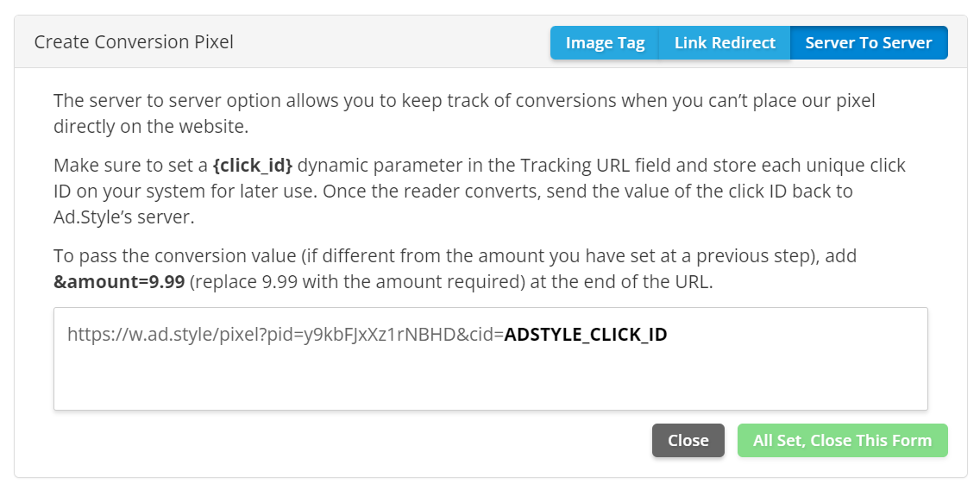Click the bold &amount=9.99 text
The image size is (980, 490).
119,282
